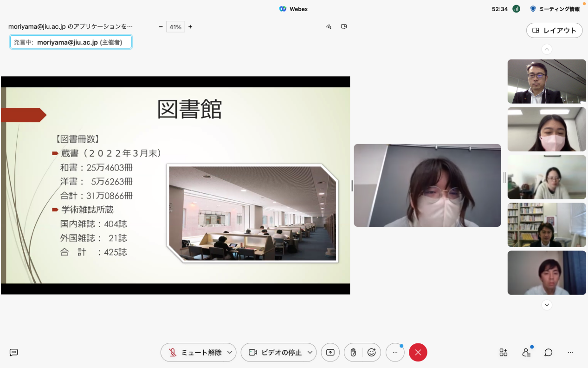Click the share content icon
Image resolution: width=588 pixels, height=368 pixels.
[330, 352]
